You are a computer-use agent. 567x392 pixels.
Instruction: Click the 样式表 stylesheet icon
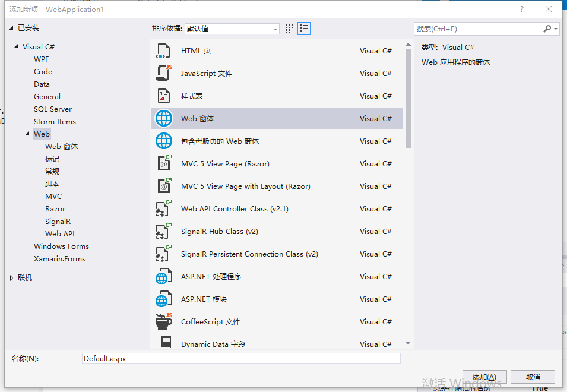[x=163, y=96]
